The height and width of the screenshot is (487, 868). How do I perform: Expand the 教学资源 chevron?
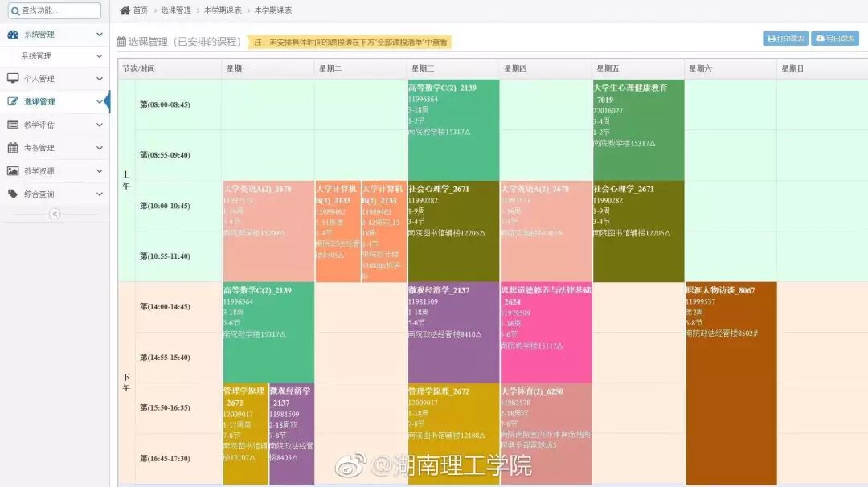tap(99, 171)
